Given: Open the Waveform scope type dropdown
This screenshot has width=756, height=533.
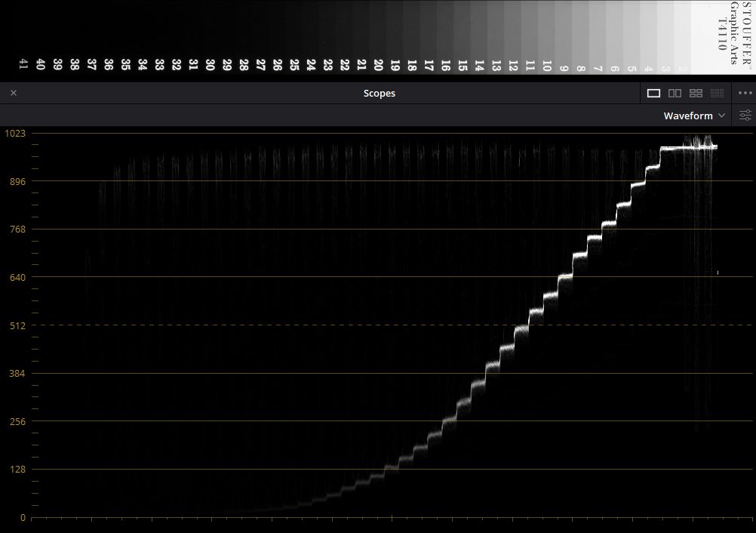Looking at the screenshot, I should point(694,116).
